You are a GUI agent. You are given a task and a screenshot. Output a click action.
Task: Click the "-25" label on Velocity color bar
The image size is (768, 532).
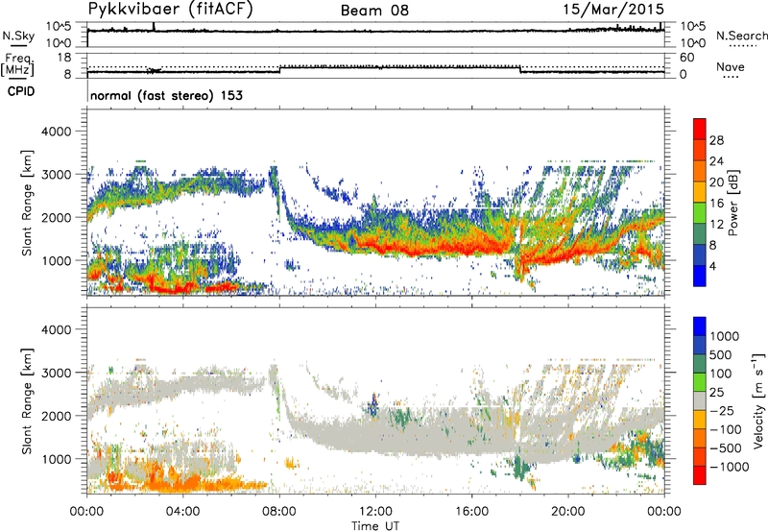(x=722, y=411)
